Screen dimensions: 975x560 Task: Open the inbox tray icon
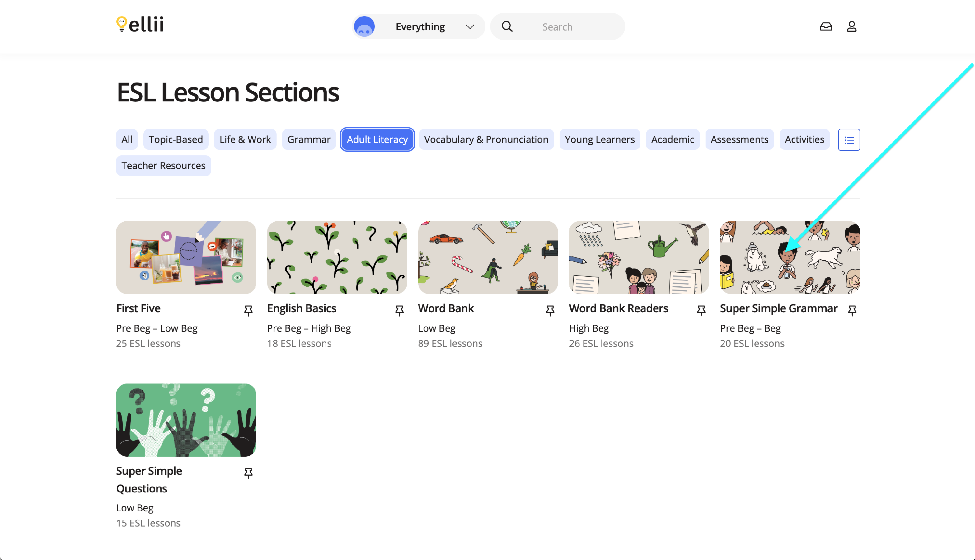click(x=826, y=27)
